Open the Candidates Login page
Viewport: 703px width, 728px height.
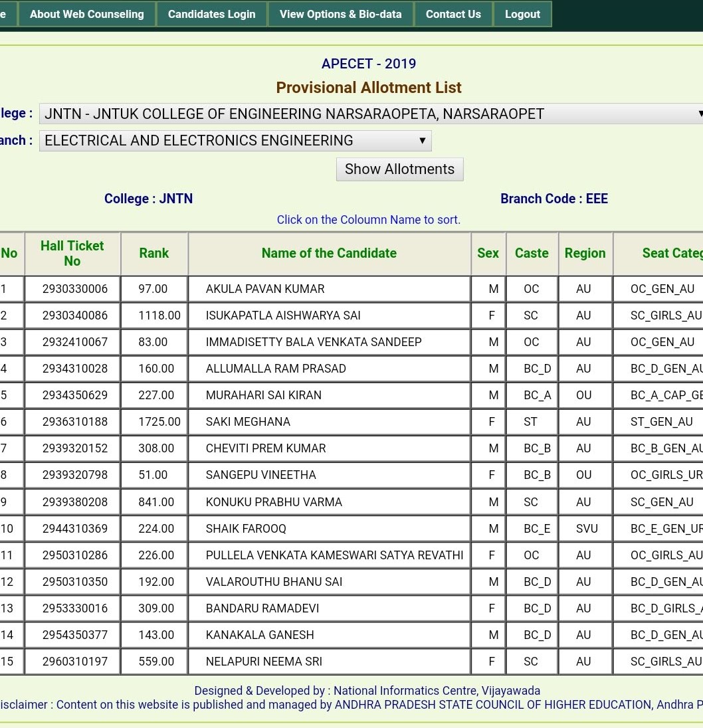212,15
